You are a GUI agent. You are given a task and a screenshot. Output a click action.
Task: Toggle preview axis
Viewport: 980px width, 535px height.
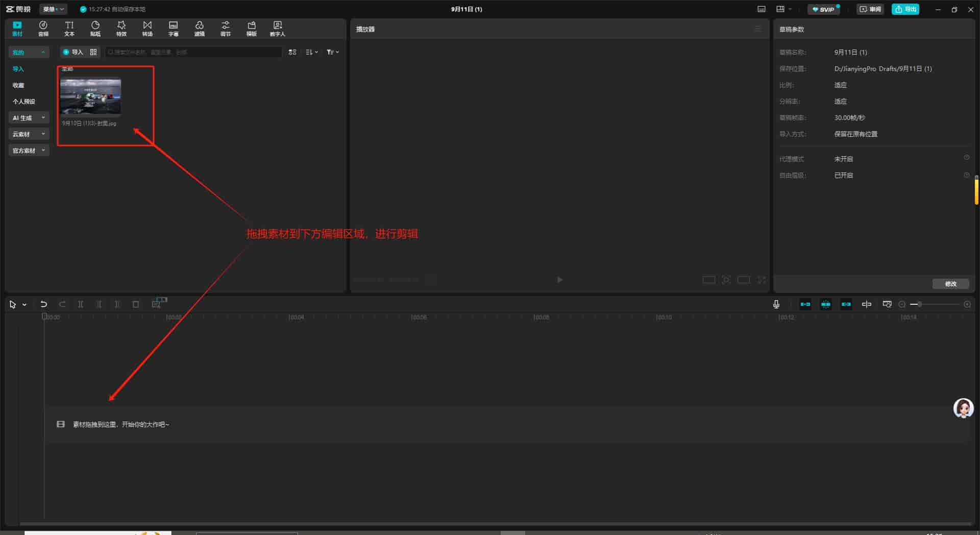pyautogui.click(x=867, y=304)
